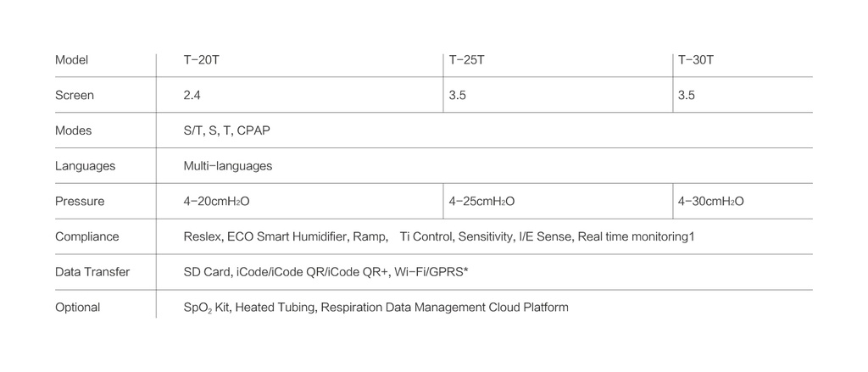Select the Multi-languages value

coord(228,166)
